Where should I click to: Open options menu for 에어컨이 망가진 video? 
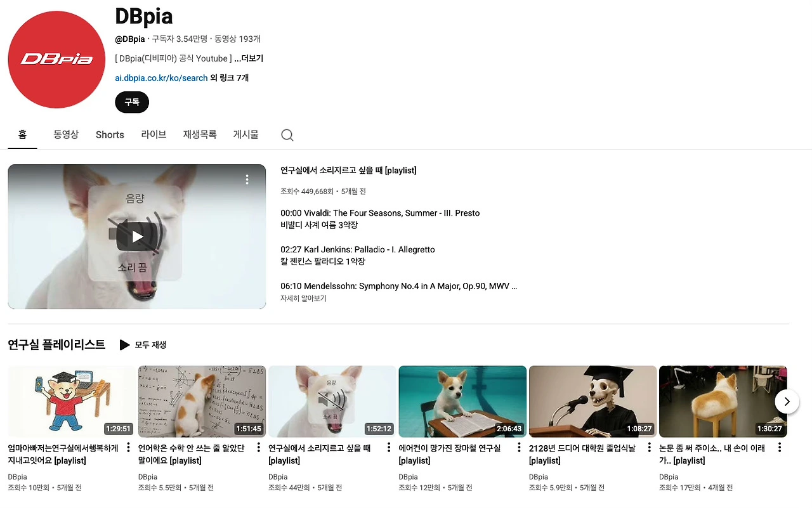point(519,448)
